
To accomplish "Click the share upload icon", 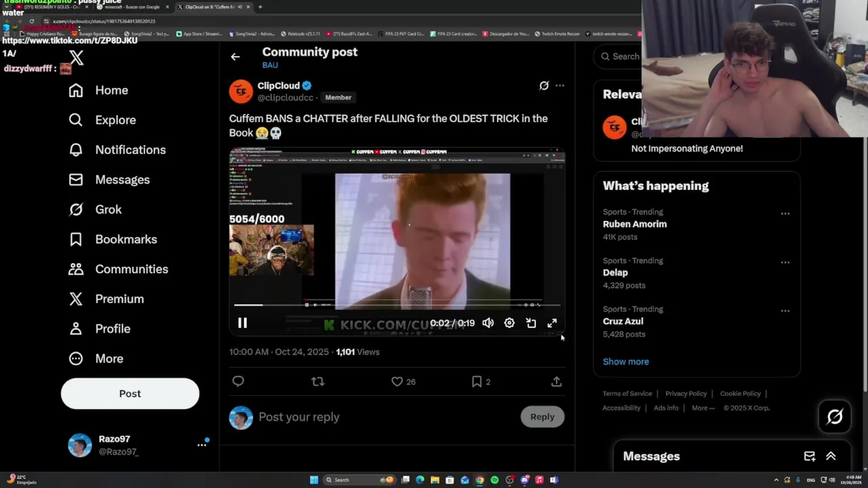I will click(556, 382).
